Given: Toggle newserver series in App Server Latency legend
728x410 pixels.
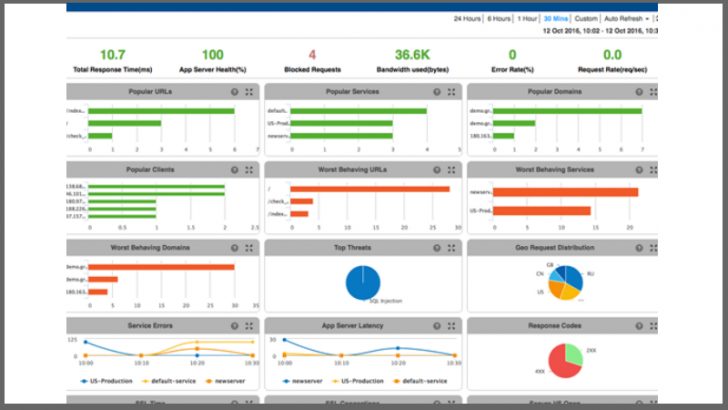Looking at the screenshot, I should click(303, 381).
